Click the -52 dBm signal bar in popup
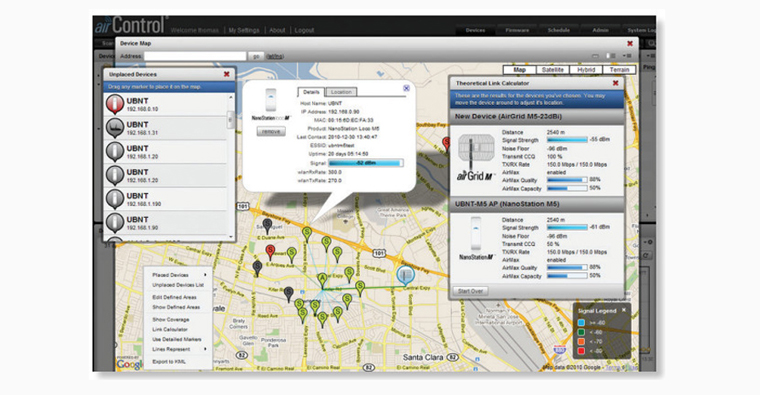This screenshot has width=760, height=395. tap(365, 163)
